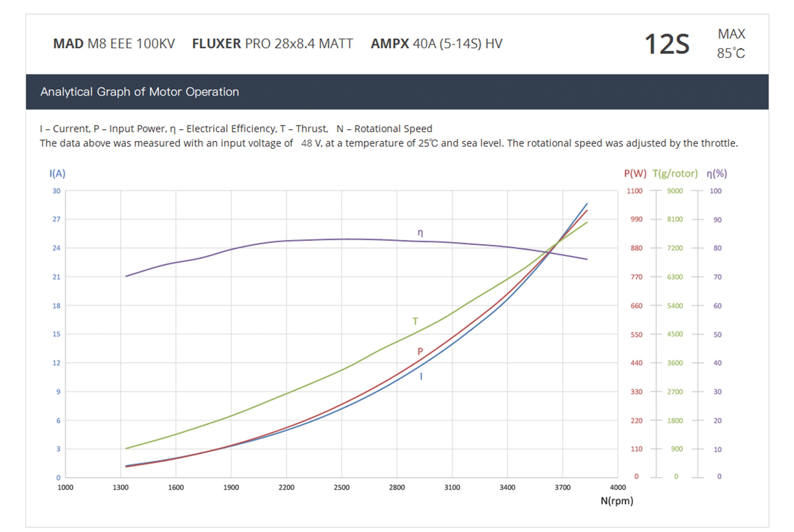Click the η(%) axis title
The height and width of the screenshot is (532, 794).
(x=717, y=173)
